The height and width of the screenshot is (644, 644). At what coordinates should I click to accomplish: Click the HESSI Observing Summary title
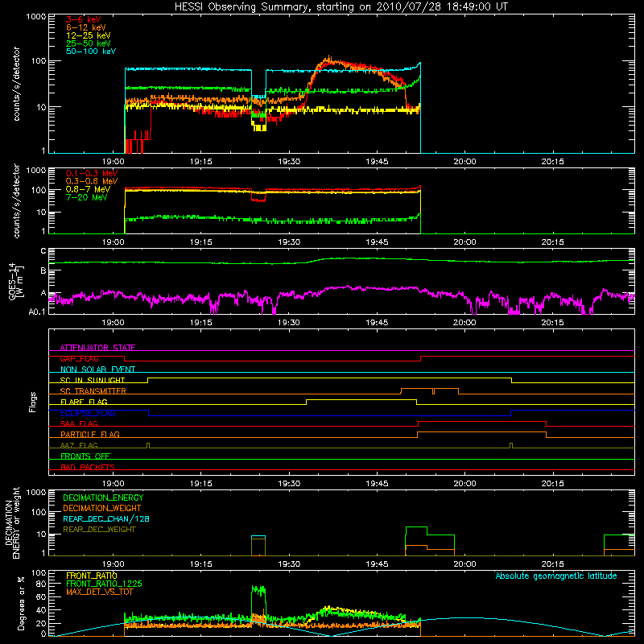point(341,7)
